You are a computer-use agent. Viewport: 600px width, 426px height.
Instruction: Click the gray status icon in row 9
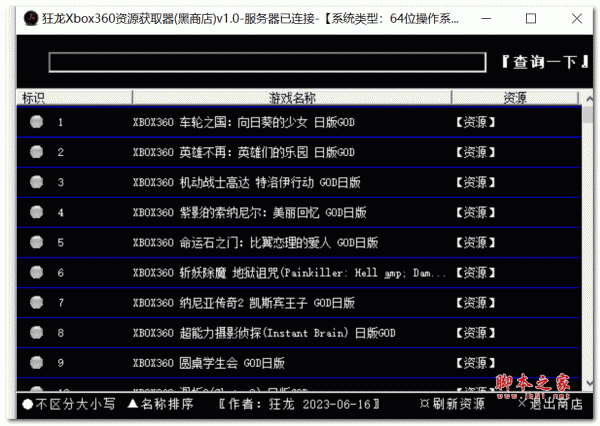[x=37, y=362]
